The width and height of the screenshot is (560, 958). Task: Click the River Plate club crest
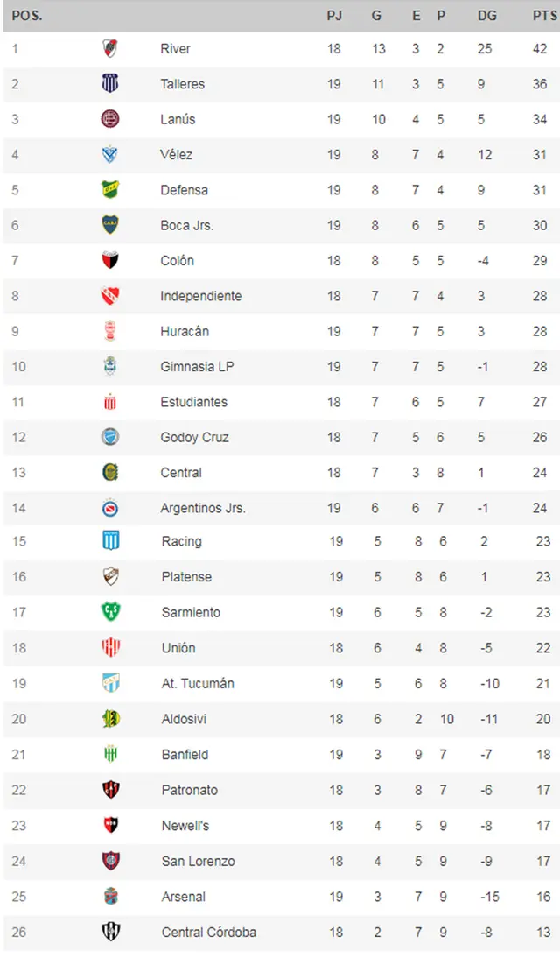[x=110, y=48]
